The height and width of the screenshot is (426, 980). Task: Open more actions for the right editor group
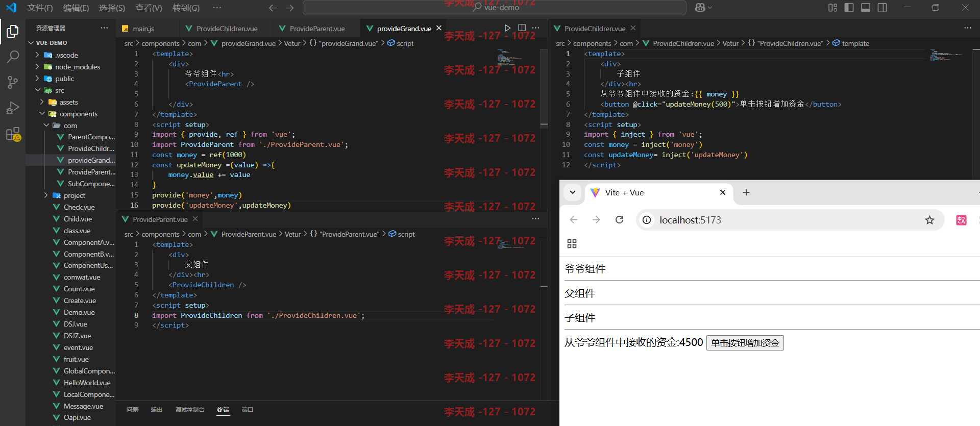(x=967, y=28)
